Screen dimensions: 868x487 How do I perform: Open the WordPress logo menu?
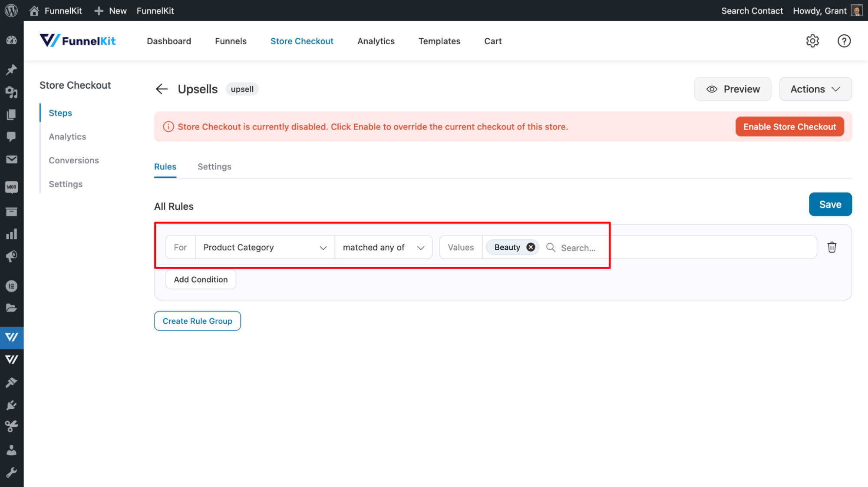tap(11, 10)
